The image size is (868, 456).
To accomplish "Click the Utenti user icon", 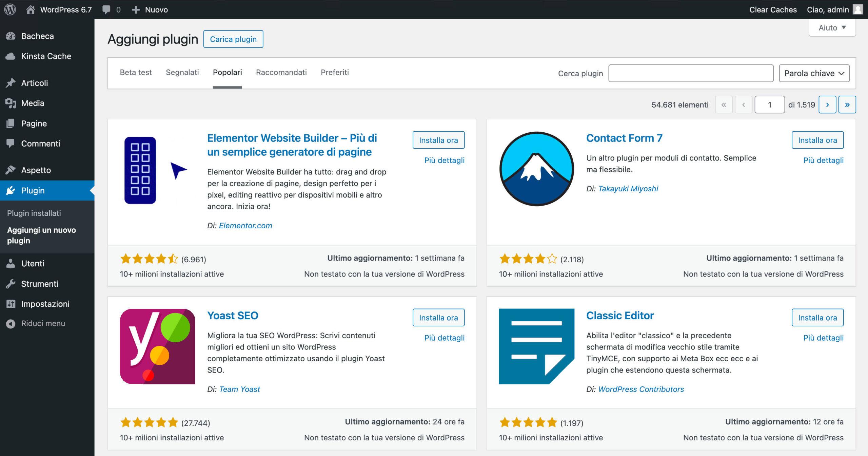I will 11,263.
